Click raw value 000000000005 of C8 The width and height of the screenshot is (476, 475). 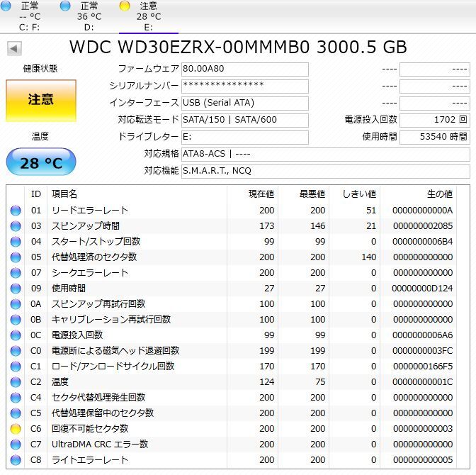[423, 460]
